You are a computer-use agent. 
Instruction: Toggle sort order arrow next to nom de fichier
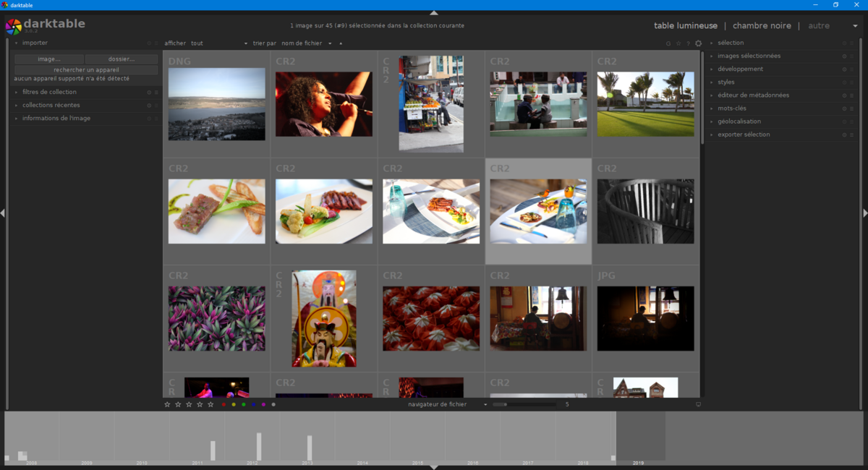click(341, 43)
